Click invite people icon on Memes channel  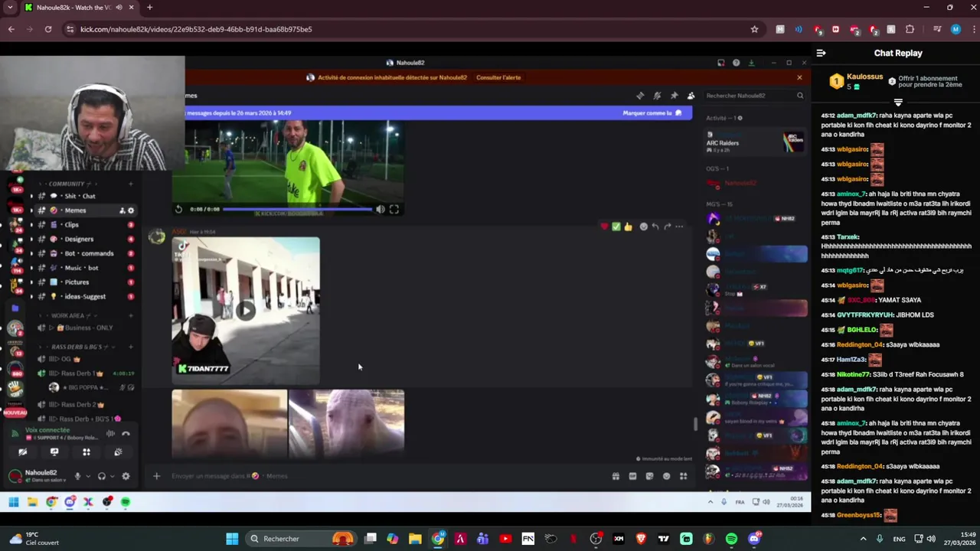121,210
